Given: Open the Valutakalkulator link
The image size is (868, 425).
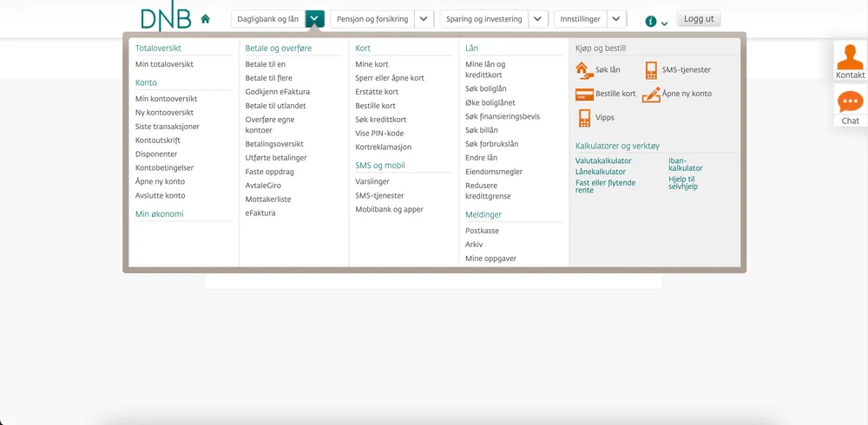Looking at the screenshot, I should (603, 161).
